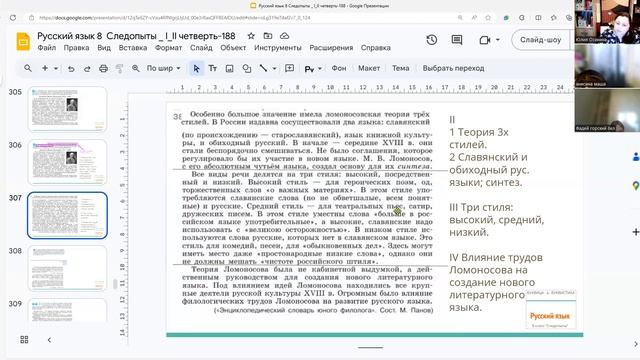The image size is (640, 360).
Task: Click Выбрать переход transition button
Action: [453, 68]
